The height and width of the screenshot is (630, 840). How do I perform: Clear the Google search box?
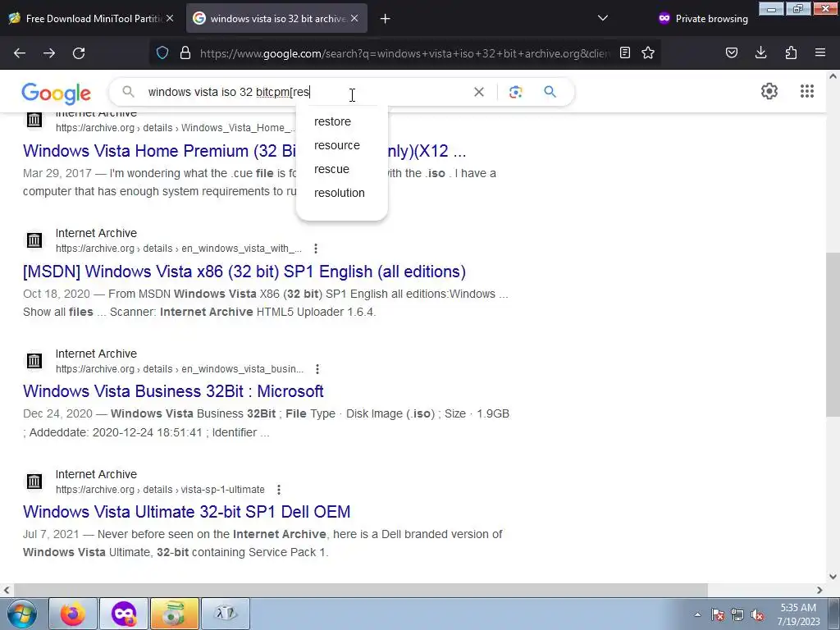click(x=479, y=92)
